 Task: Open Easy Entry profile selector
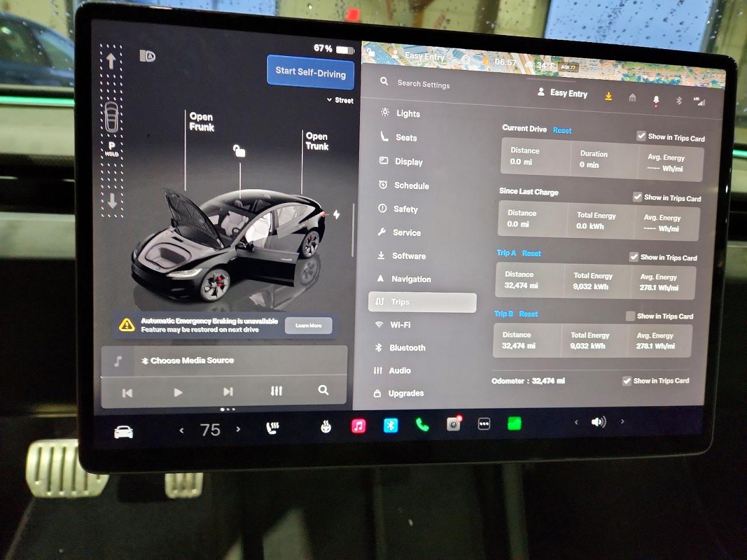563,93
